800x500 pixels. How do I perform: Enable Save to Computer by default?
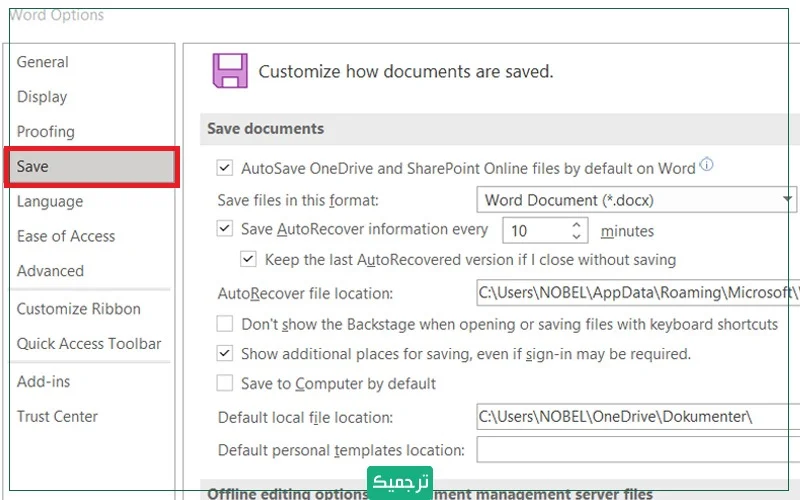pos(225,384)
